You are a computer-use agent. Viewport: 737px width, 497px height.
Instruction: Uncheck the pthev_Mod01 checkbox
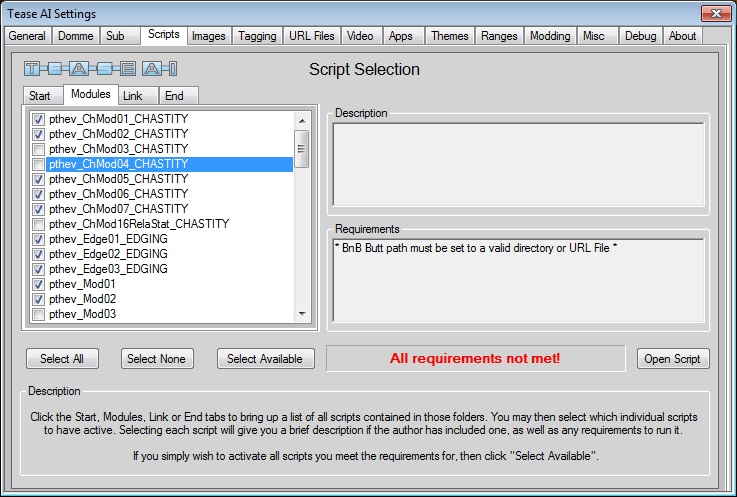click(39, 284)
